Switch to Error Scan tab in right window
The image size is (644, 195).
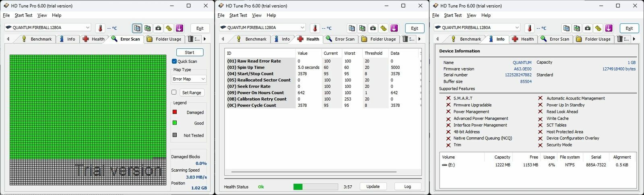[555, 39]
